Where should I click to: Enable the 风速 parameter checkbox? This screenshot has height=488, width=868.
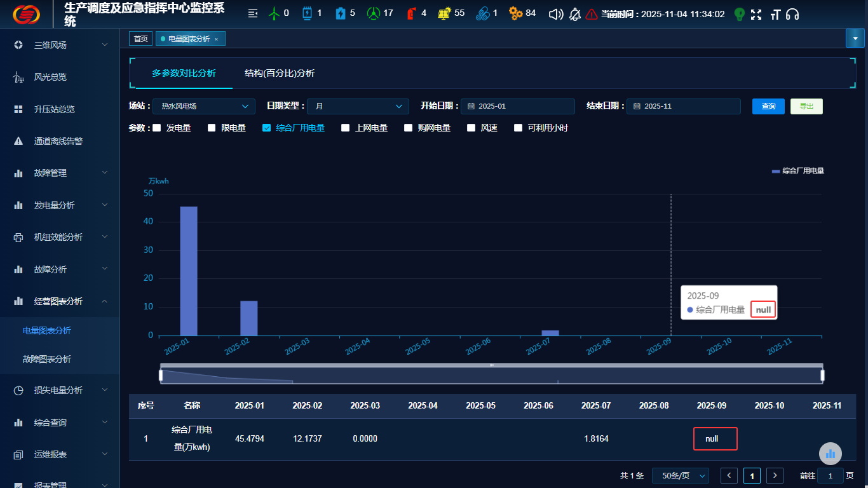(x=471, y=128)
